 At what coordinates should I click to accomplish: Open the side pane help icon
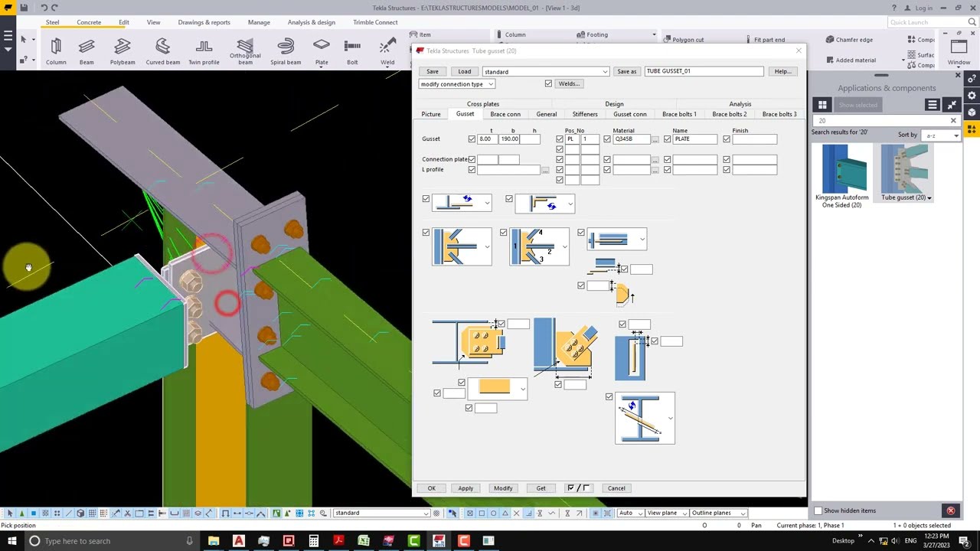point(972,79)
